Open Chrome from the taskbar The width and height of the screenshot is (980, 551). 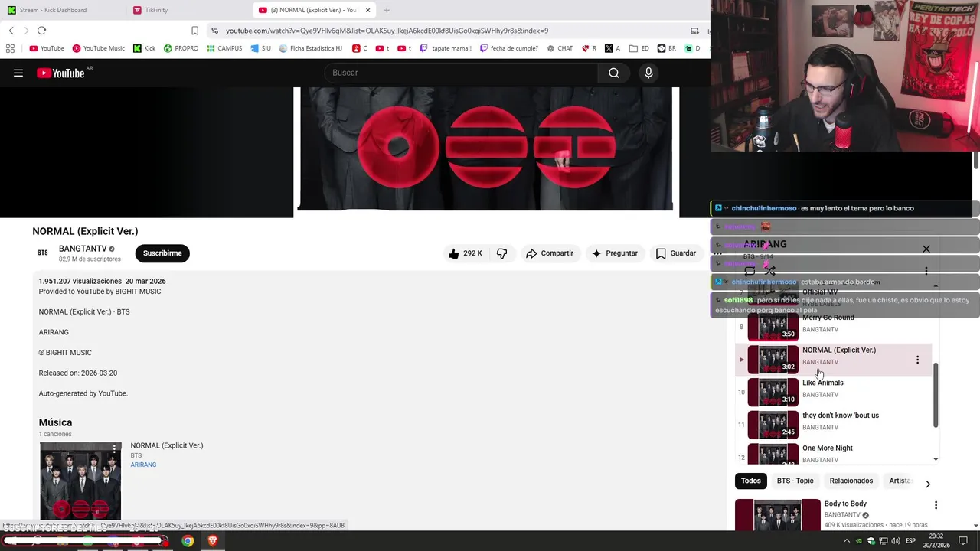click(x=188, y=541)
